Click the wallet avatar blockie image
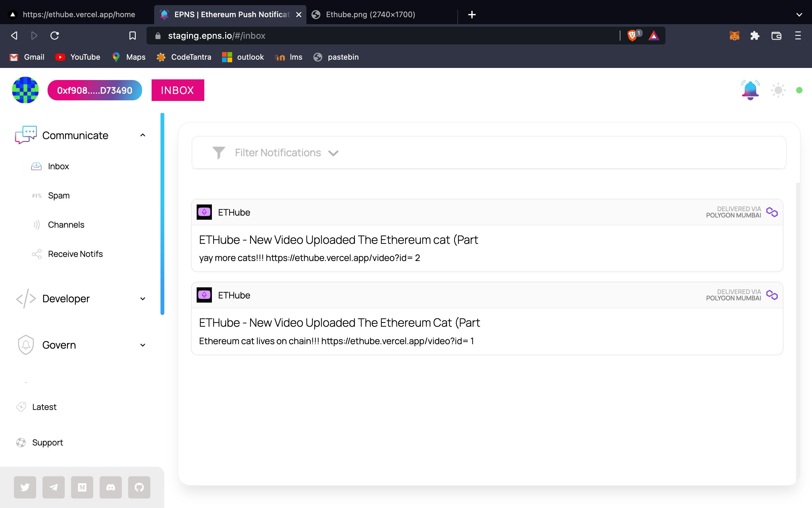The height and width of the screenshot is (508, 812). (x=25, y=90)
